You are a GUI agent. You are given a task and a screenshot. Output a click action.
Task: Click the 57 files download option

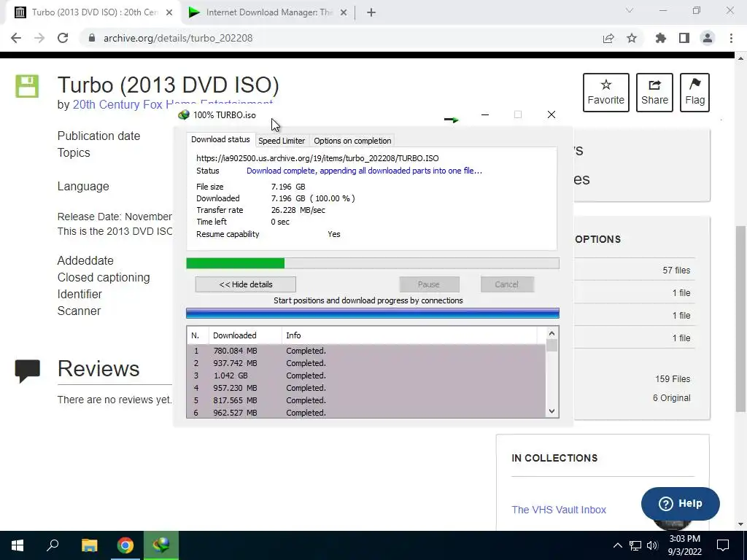(x=676, y=270)
